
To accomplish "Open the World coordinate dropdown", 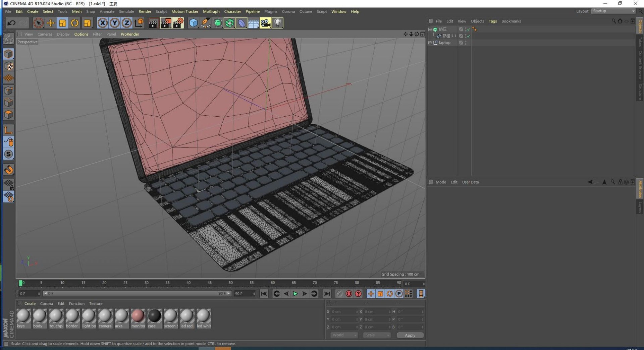I will point(344,335).
